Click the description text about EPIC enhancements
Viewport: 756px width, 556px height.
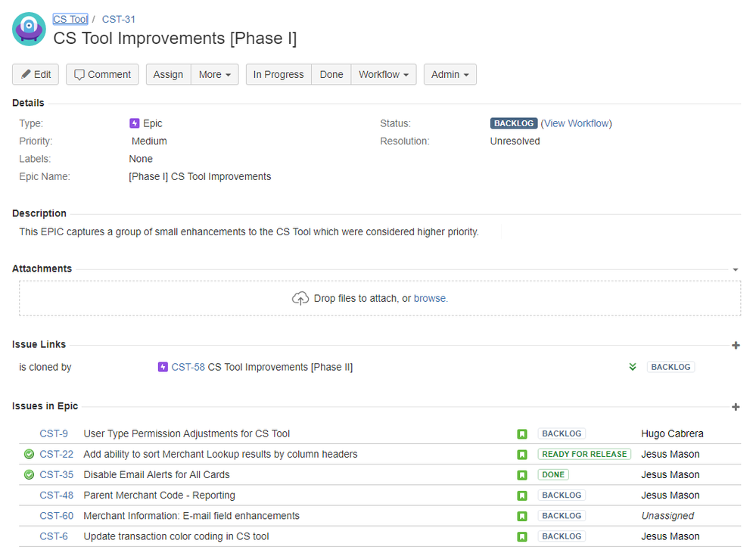249,231
